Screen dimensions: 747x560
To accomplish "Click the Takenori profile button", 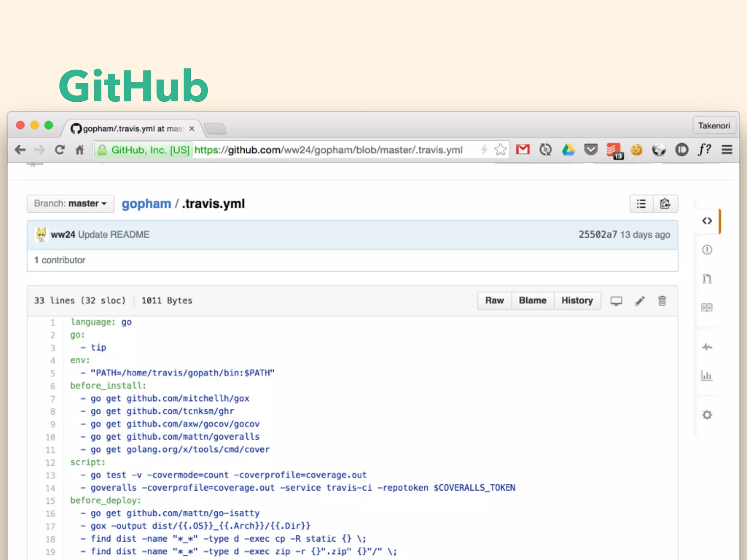I will click(x=714, y=126).
